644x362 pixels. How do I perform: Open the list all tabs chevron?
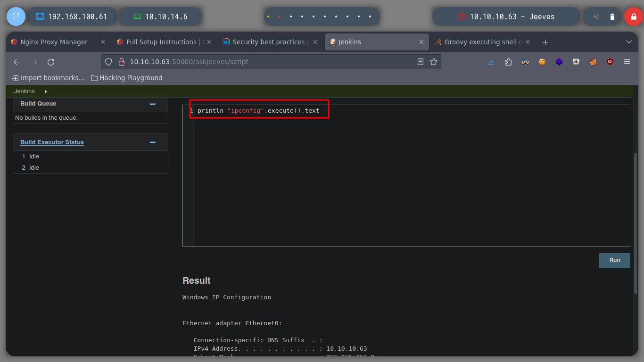(x=628, y=42)
